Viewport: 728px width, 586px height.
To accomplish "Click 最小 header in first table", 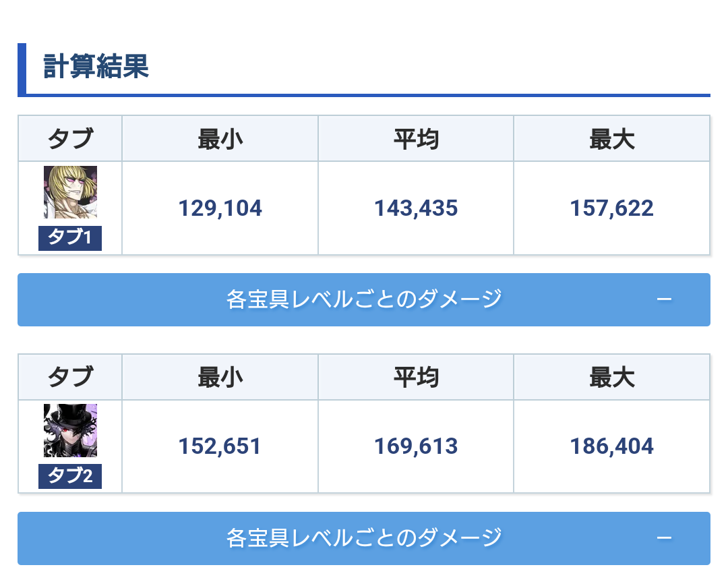I will (x=220, y=139).
